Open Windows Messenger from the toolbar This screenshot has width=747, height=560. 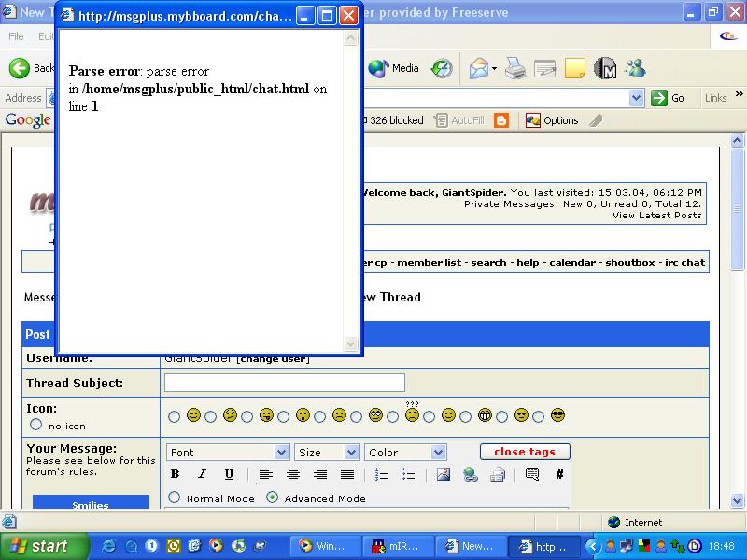coord(636,68)
